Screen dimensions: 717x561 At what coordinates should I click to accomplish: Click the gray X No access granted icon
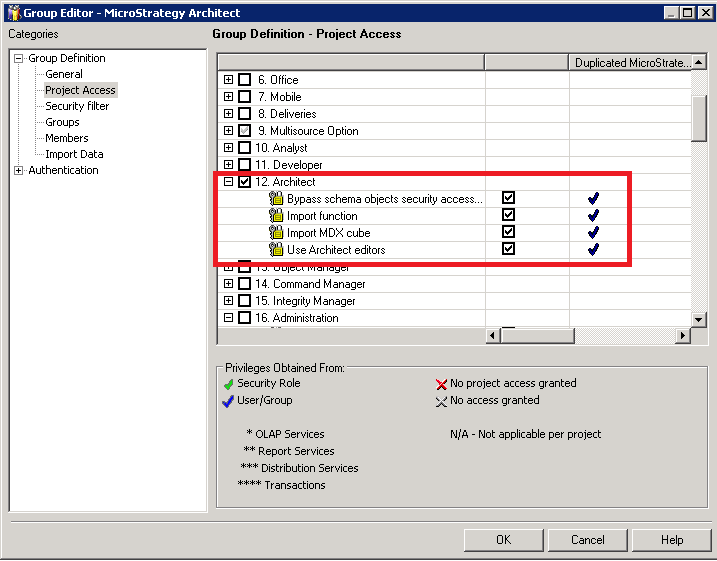(441, 401)
